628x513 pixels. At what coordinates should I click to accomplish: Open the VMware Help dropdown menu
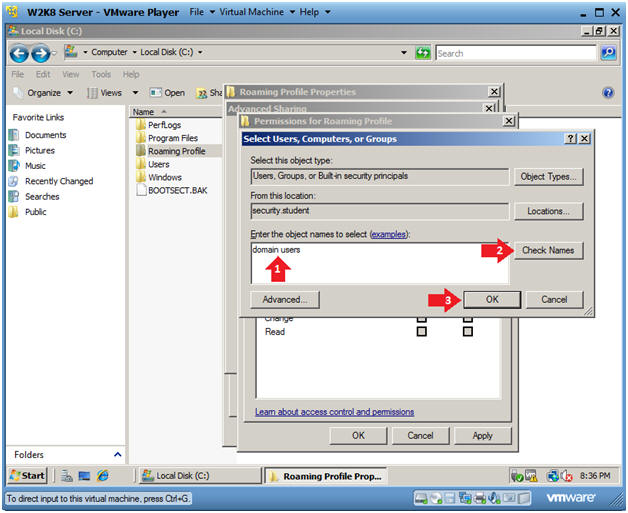point(315,12)
